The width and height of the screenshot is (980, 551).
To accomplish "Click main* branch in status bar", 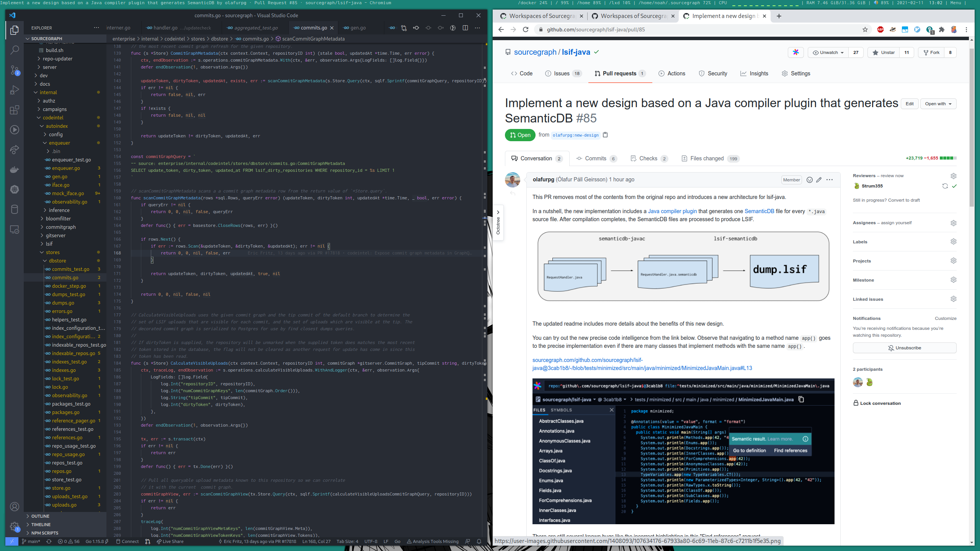I will tap(31, 541).
